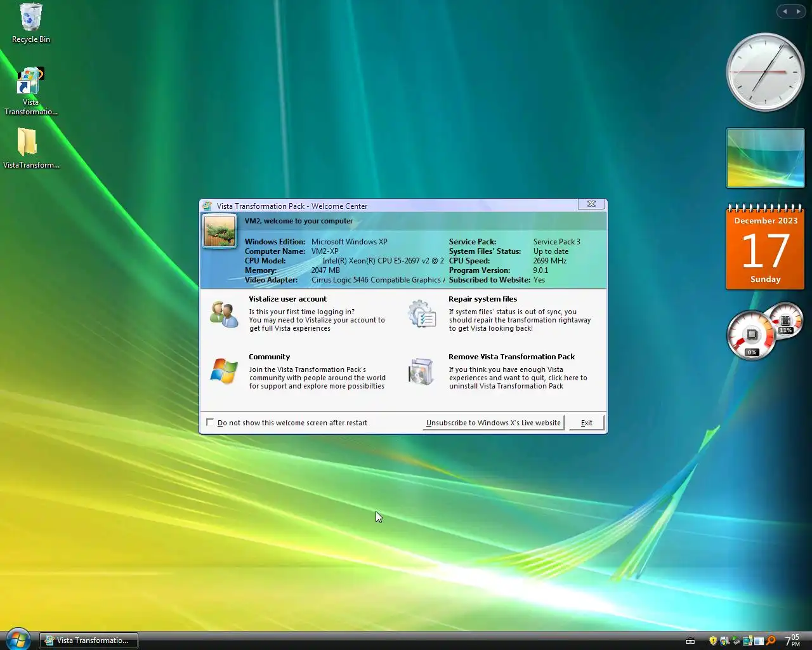Close the Welcome Center window
Viewport: 812px width, 650px height.
tap(591, 204)
